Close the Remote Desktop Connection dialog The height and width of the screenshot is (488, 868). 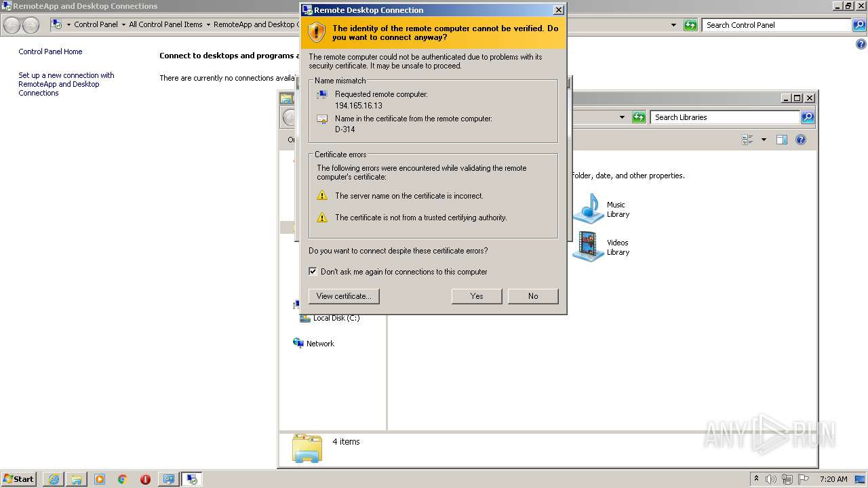(558, 10)
